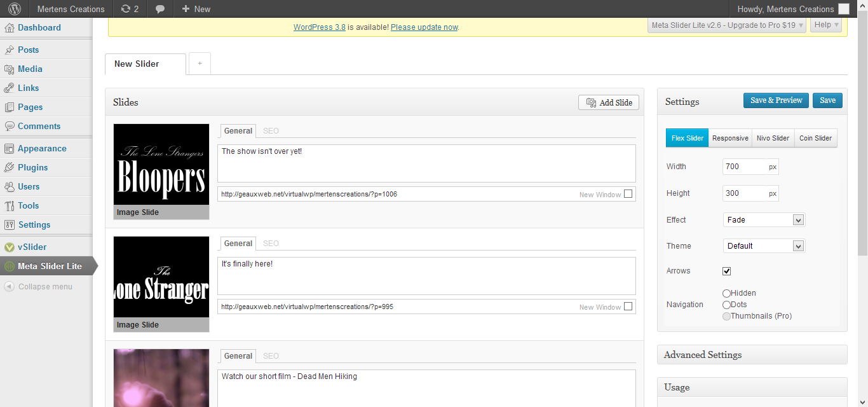Open the WordPress 3.8 link
This screenshot has height=407, width=868.
click(x=320, y=27)
